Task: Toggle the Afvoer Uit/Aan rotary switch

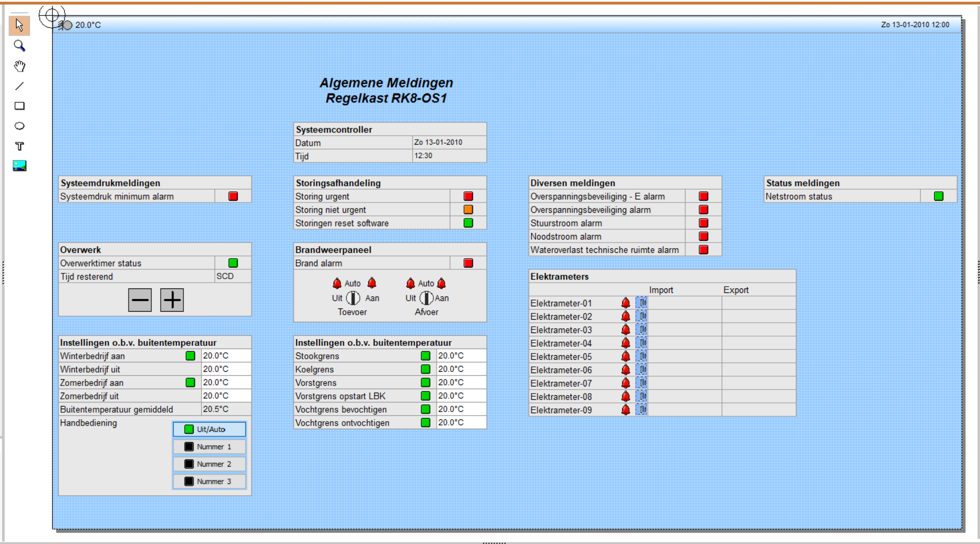Action: click(x=426, y=298)
